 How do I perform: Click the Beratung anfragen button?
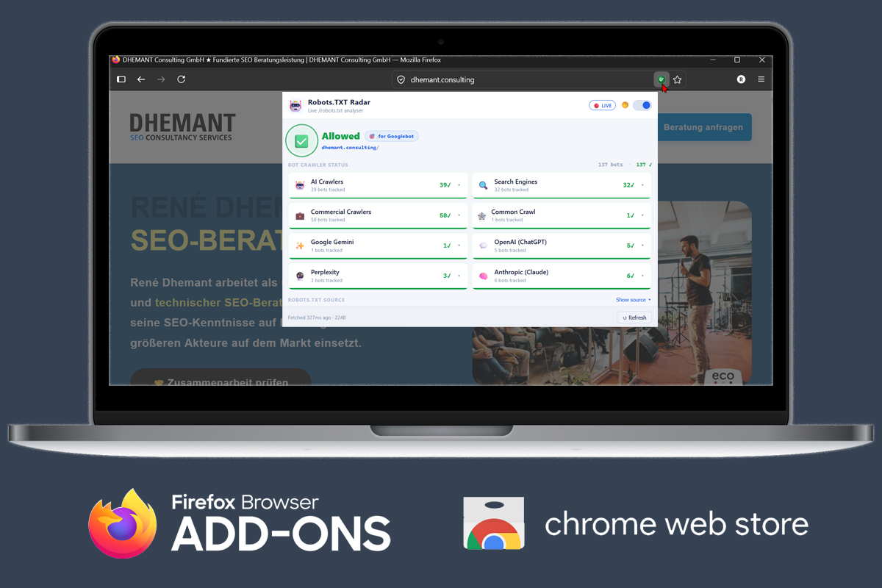[x=703, y=127]
